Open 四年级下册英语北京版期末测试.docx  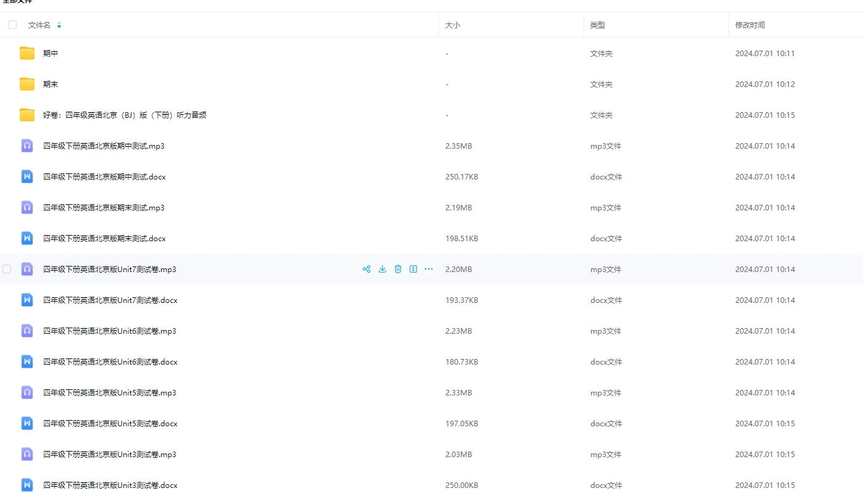click(x=104, y=239)
